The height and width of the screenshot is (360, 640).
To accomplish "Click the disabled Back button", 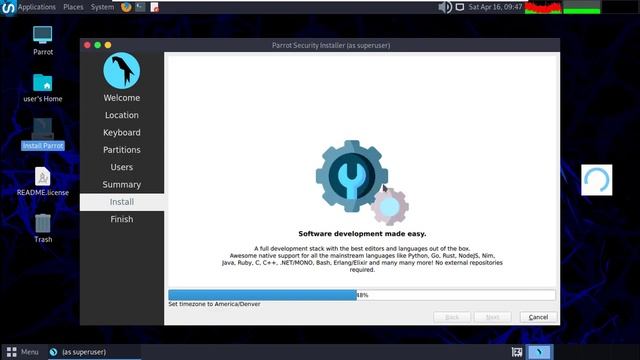I will [x=452, y=317].
